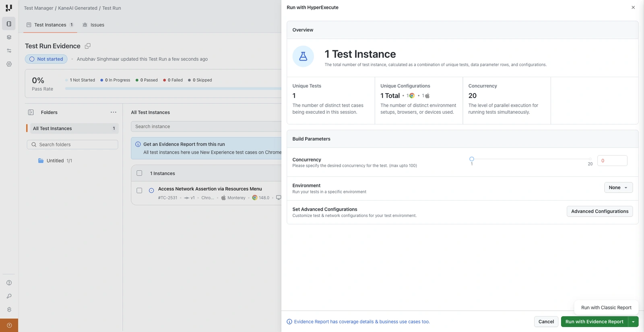Click the blue Untitled folder icon
The height and width of the screenshot is (332, 644).
(41, 160)
